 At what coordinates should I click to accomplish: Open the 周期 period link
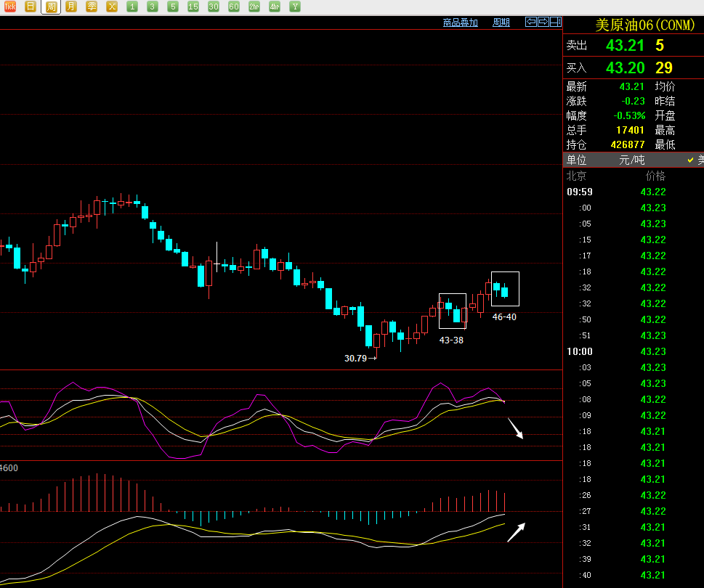tap(501, 23)
